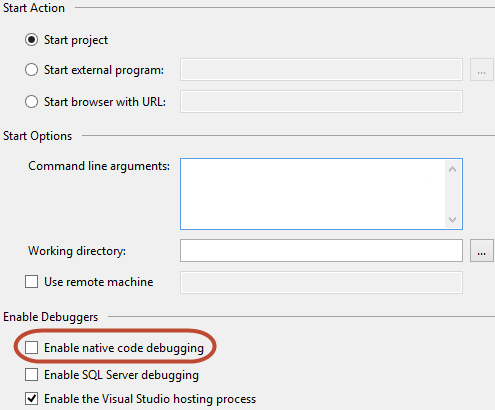Image resolution: width=495 pixels, height=410 pixels.
Task: Select Start browser with URL option
Action: coord(31,102)
